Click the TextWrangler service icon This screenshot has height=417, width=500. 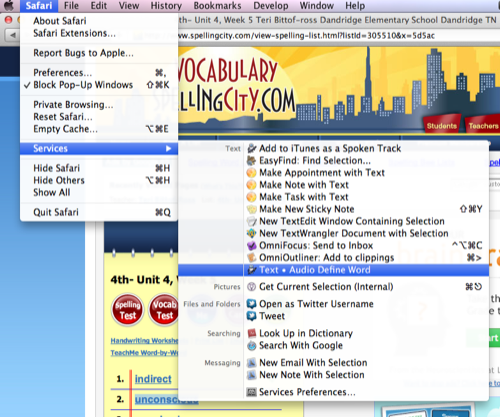coord(252,233)
